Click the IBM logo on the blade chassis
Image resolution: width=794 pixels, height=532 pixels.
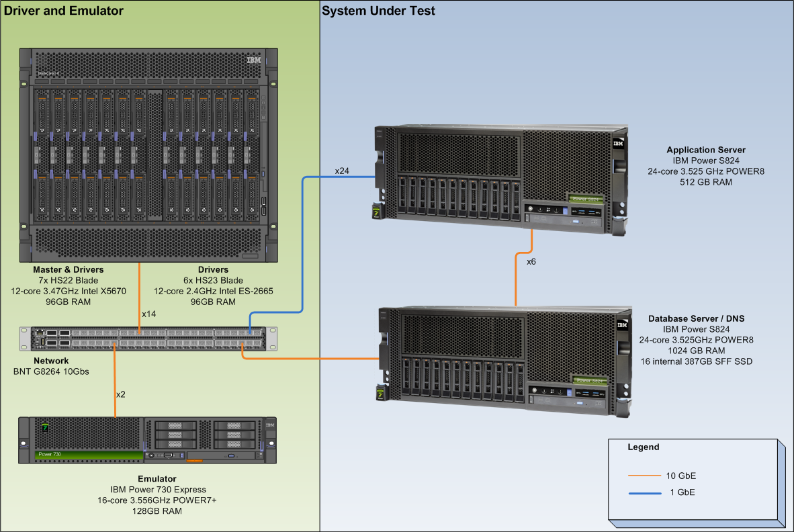[x=253, y=60]
